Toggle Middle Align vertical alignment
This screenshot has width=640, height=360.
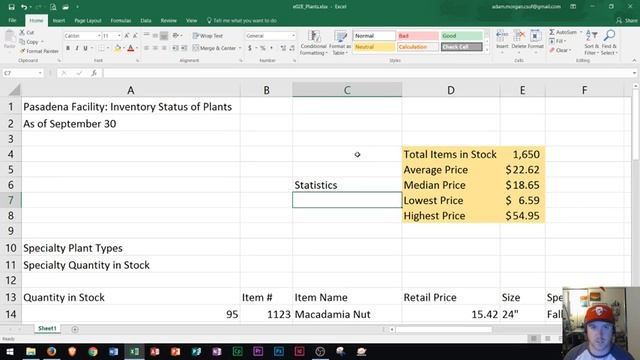pos(155,36)
